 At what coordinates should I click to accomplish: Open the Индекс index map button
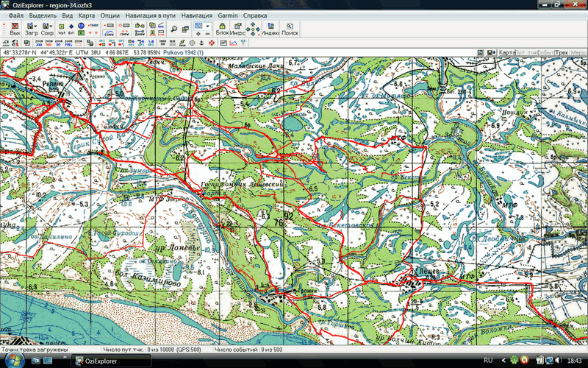point(270,29)
